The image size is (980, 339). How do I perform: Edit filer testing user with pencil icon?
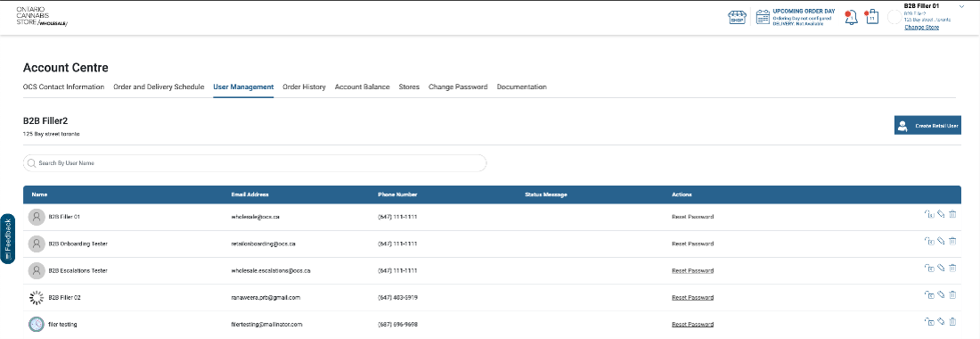coord(942,321)
